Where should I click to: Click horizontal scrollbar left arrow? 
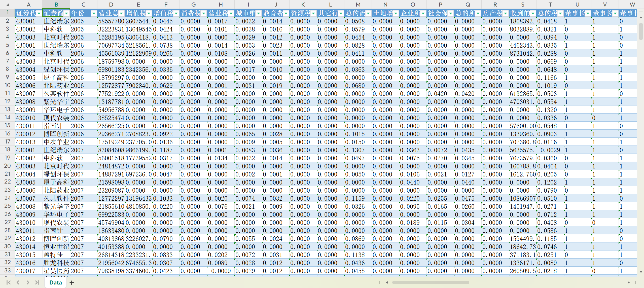387,282
